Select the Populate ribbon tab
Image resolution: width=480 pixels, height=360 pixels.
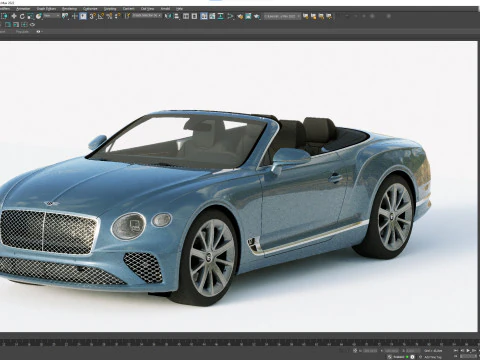click(22, 32)
